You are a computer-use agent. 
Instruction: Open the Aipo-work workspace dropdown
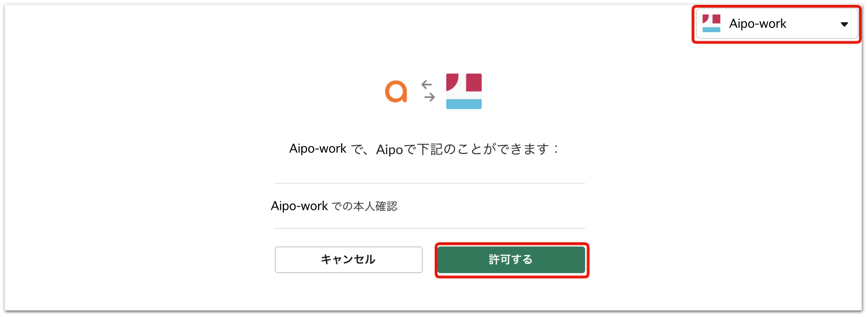(777, 24)
